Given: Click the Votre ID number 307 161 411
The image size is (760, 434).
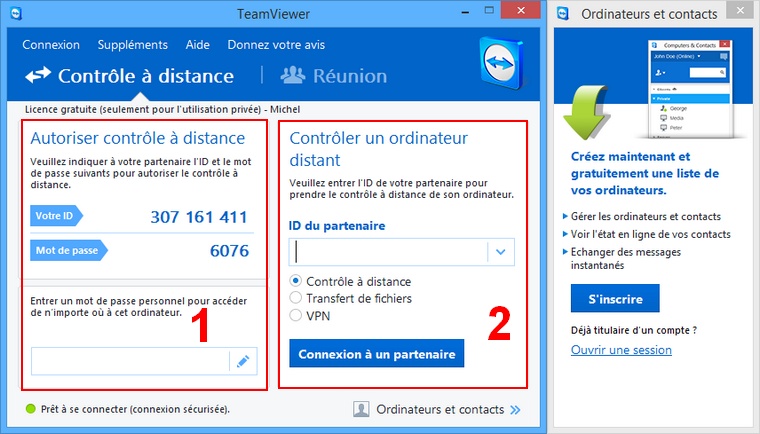Looking at the screenshot, I should [x=199, y=217].
